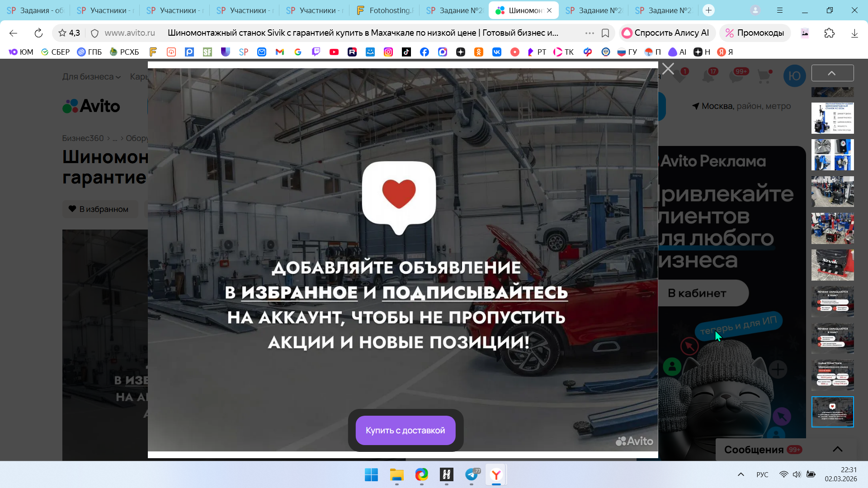The image size is (868, 488).
Task: Open YouTube bookmark in favorites bar
Action: (x=334, y=52)
